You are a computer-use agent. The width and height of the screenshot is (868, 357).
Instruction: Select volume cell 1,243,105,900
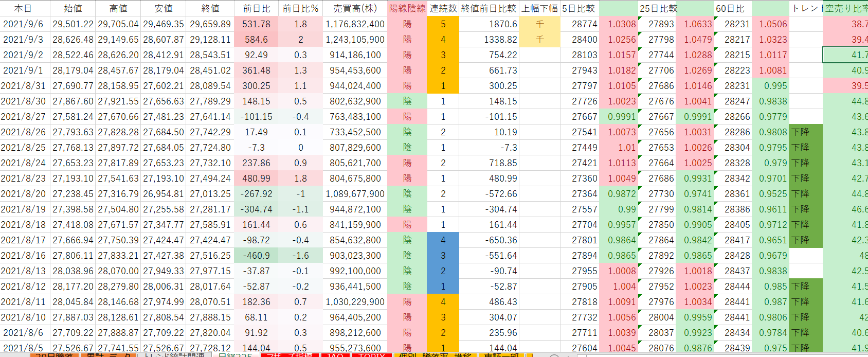pyautogui.click(x=355, y=39)
